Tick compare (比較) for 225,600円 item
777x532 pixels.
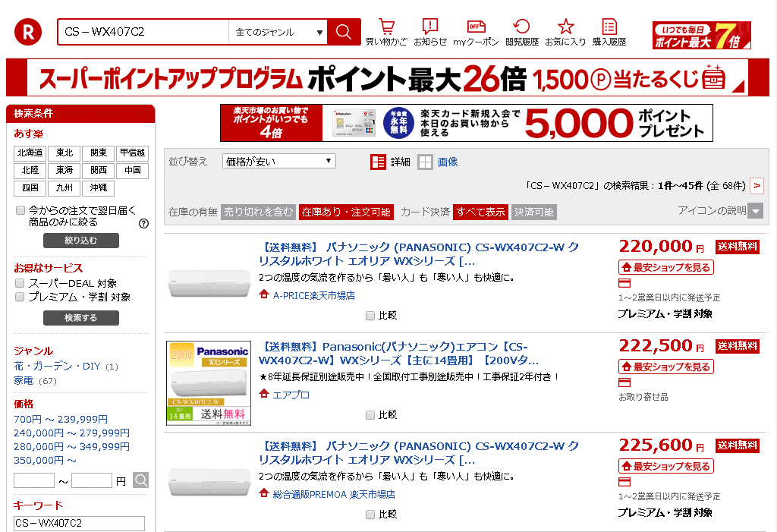[370, 515]
